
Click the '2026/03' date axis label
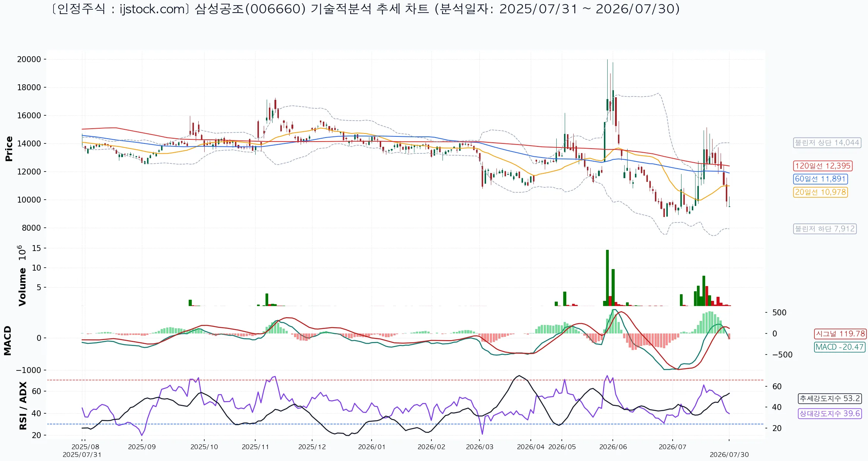click(480, 447)
